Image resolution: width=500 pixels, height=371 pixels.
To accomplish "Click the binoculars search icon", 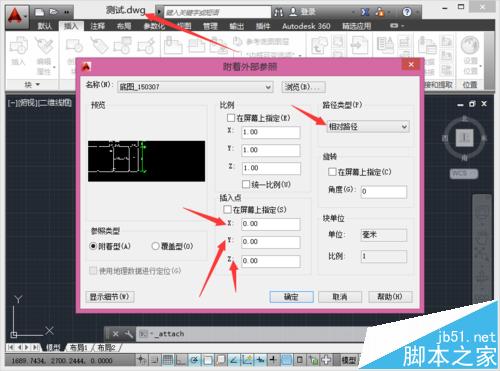I will tap(278, 12).
